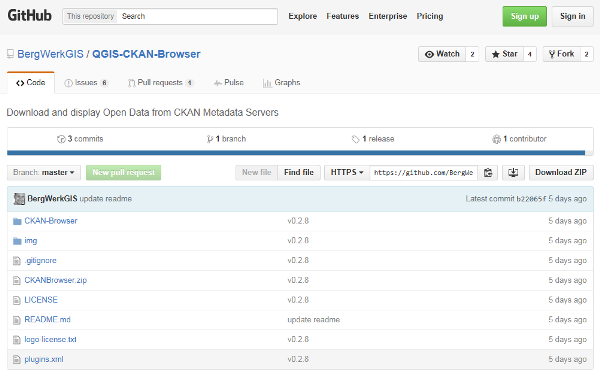Click the update readme commit message in header
Viewport: 600px width, 373px height.
coord(106,199)
